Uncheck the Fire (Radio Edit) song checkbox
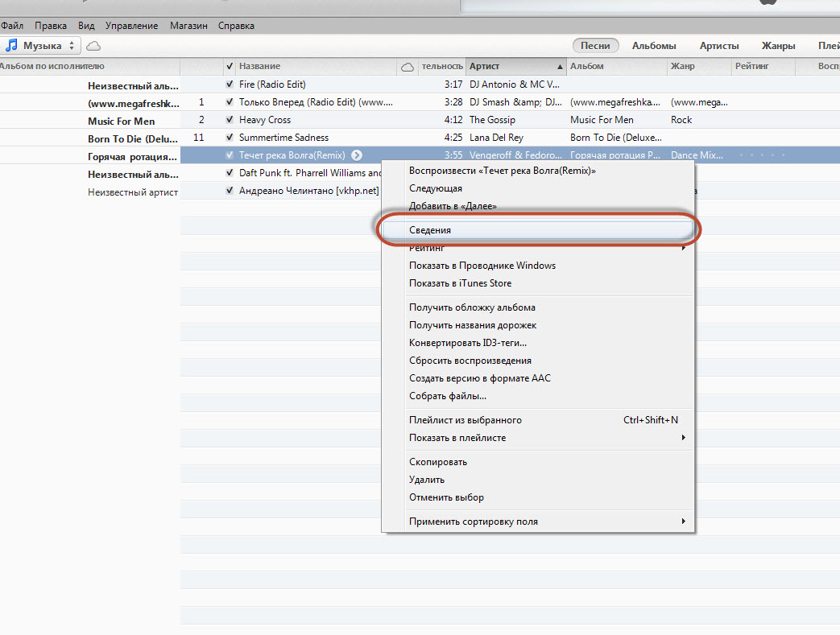840x635 pixels. (230, 84)
